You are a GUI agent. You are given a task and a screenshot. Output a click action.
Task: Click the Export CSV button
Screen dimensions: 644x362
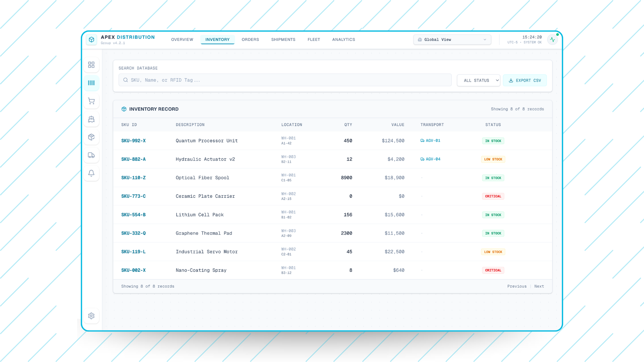(525, 80)
